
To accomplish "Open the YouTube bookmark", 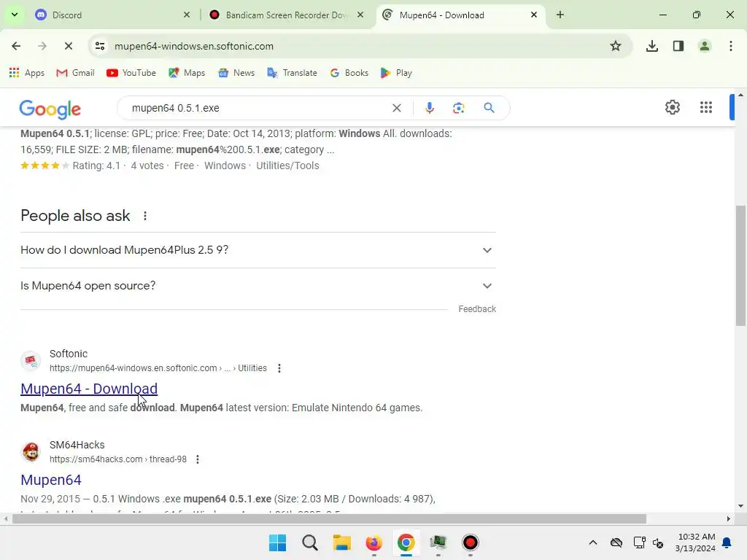I will pos(131,73).
